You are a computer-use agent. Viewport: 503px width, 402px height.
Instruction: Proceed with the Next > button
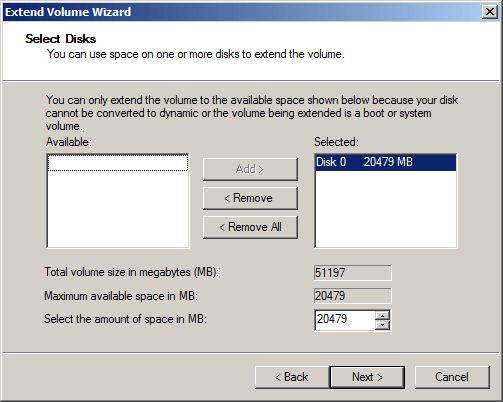coord(367,377)
